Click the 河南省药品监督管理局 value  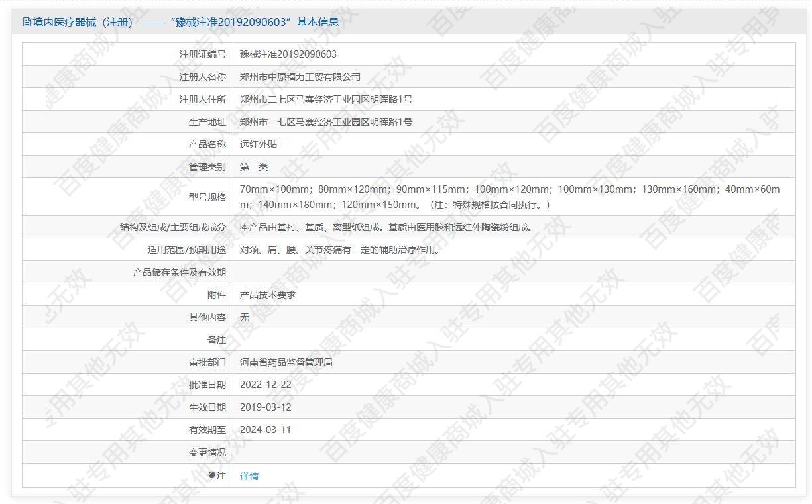click(x=286, y=362)
